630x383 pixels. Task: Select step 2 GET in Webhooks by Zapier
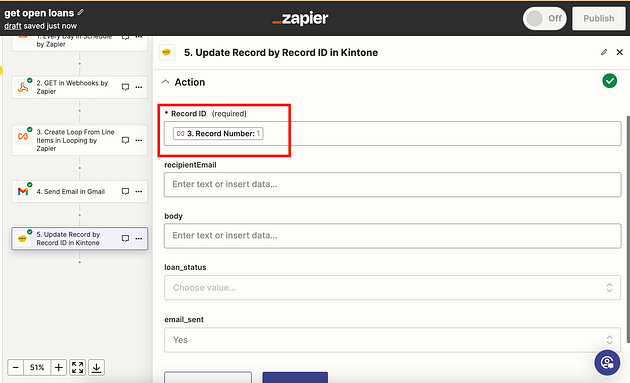[80, 87]
